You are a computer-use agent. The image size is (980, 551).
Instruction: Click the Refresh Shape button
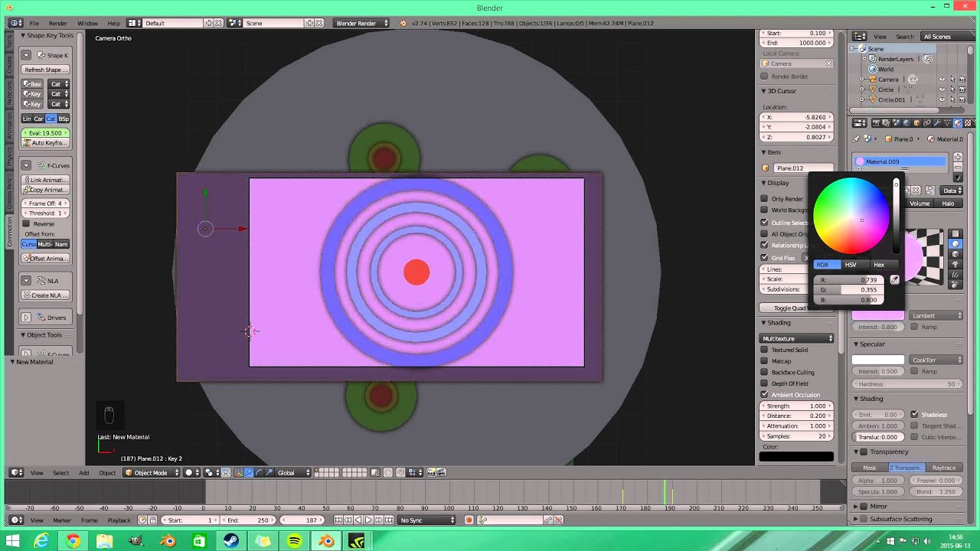tap(46, 70)
